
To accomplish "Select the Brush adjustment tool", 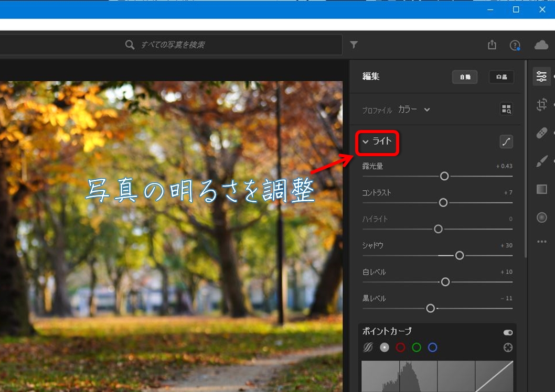I will click(541, 161).
